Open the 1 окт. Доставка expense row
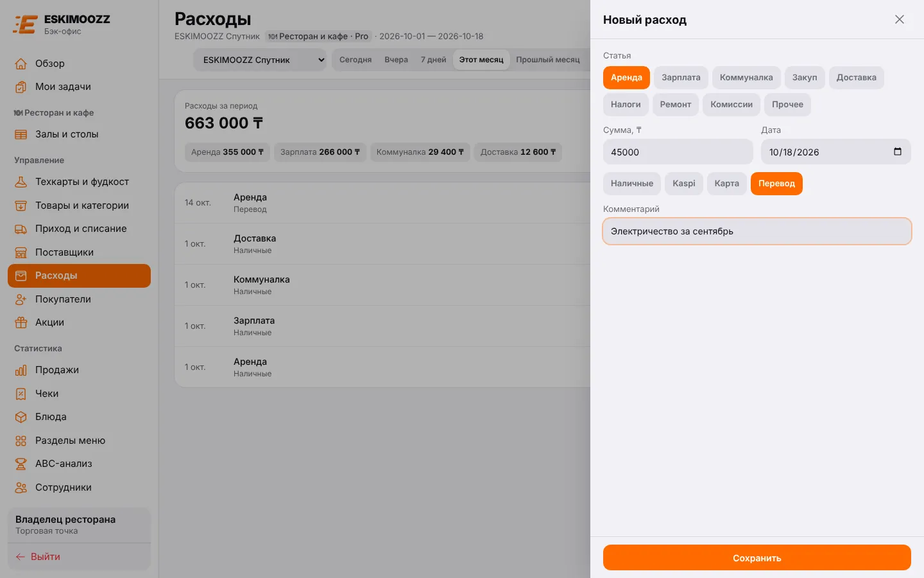Image resolution: width=924 pixels, height=578 pixels. point(382,244)
